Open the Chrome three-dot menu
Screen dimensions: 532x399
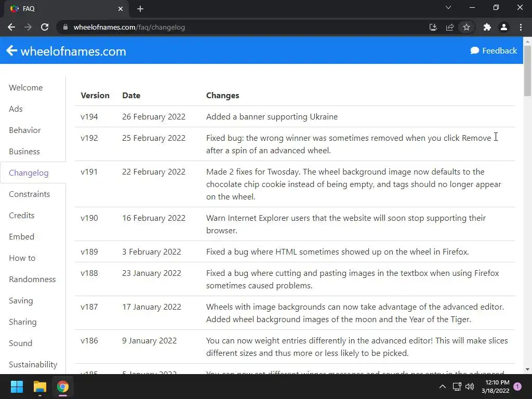click(x=521, y=27)
